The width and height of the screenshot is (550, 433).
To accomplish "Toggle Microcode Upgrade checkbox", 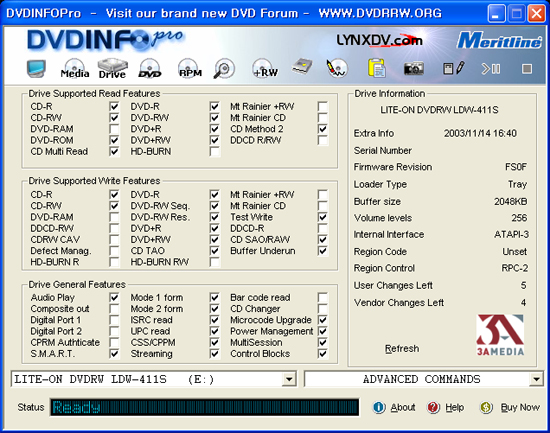I will pyautogui.click(x=322, y=320).
